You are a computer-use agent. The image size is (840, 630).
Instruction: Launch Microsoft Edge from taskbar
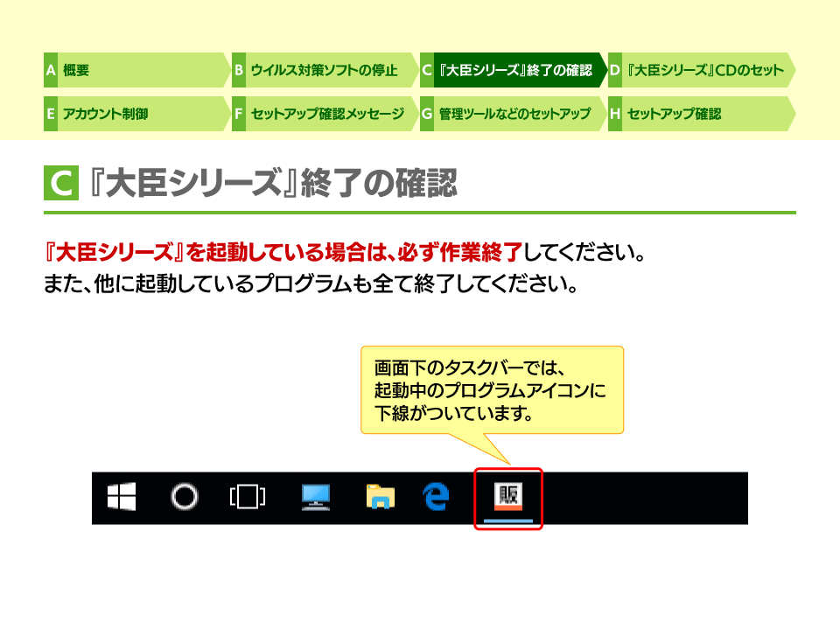436,496
